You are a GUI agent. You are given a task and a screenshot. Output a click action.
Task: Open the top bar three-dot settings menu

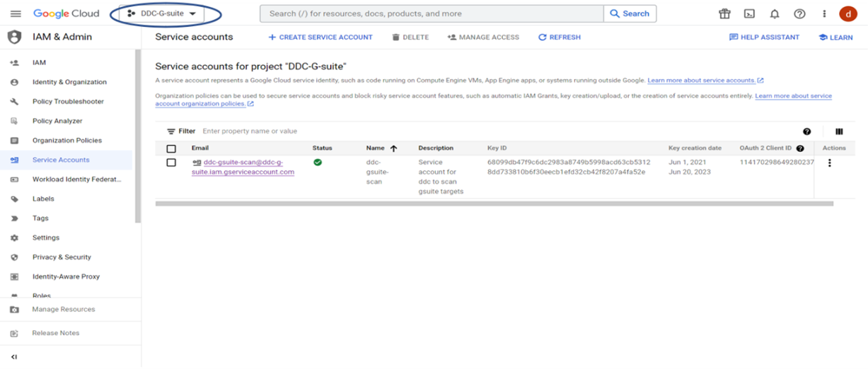[824, 13]
